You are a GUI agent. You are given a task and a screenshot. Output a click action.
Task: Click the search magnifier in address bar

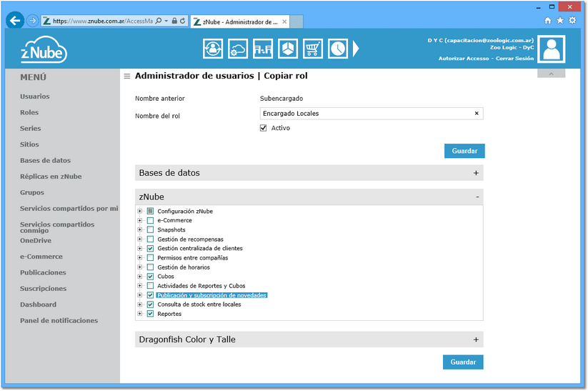(159, 21)
